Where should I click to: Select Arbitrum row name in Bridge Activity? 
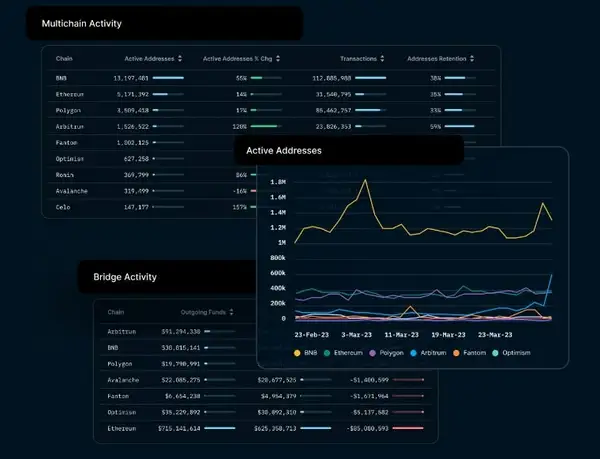(x=122, y=332)
